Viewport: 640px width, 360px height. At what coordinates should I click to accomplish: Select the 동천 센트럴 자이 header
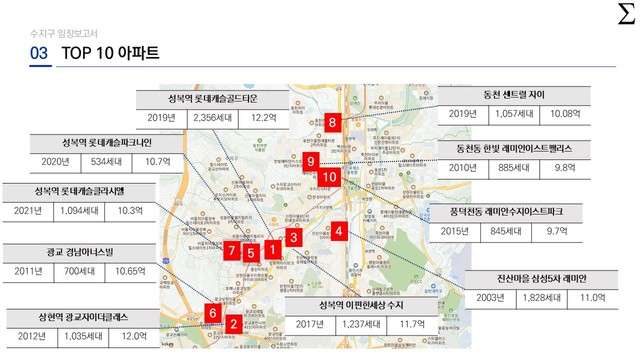coord(514,95)
